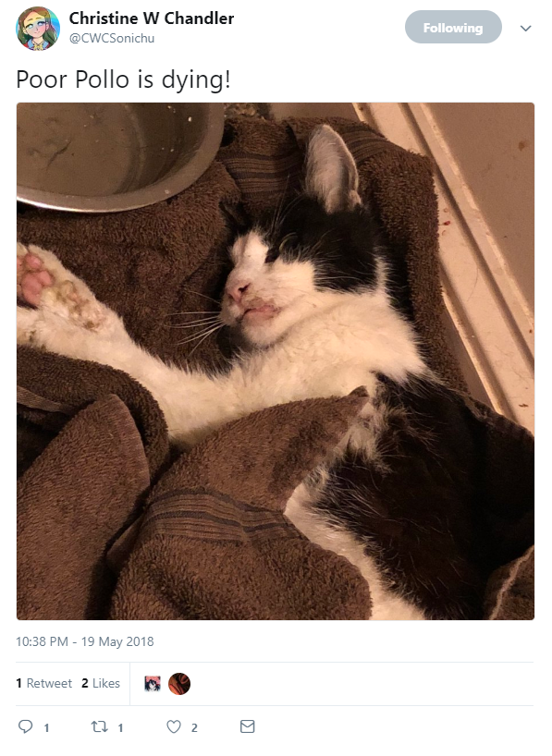Send tweet via Direct Message envelope icon
The width and height of the screenshot is (552, 756).
tap(248, 726)
